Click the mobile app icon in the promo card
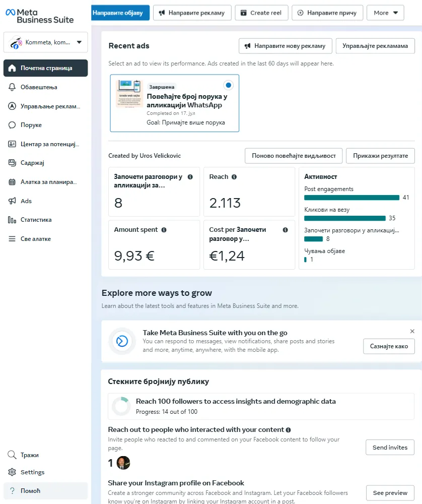 click(x=122, y=341)
